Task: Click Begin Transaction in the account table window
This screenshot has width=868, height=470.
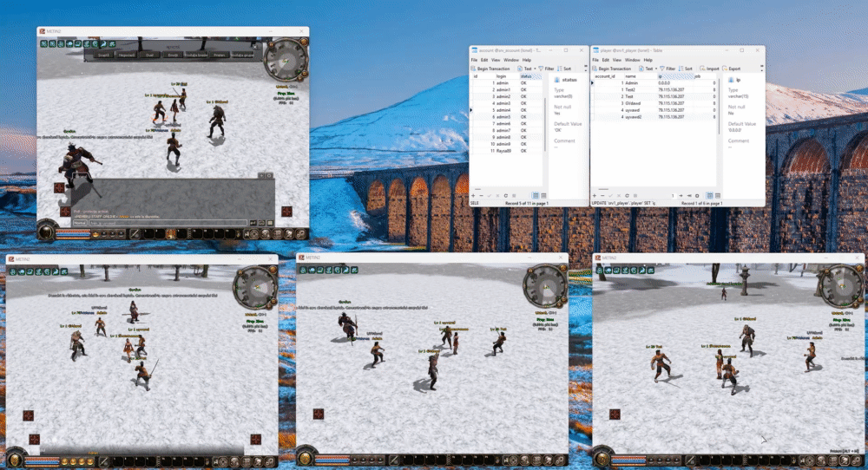Action: coord(491,69)
